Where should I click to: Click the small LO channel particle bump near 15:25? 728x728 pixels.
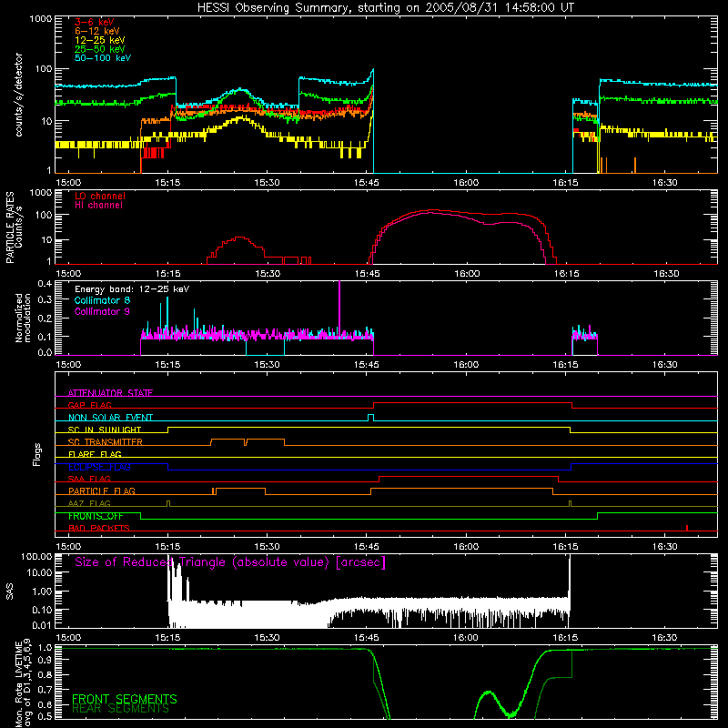click(x=239, y=248)
